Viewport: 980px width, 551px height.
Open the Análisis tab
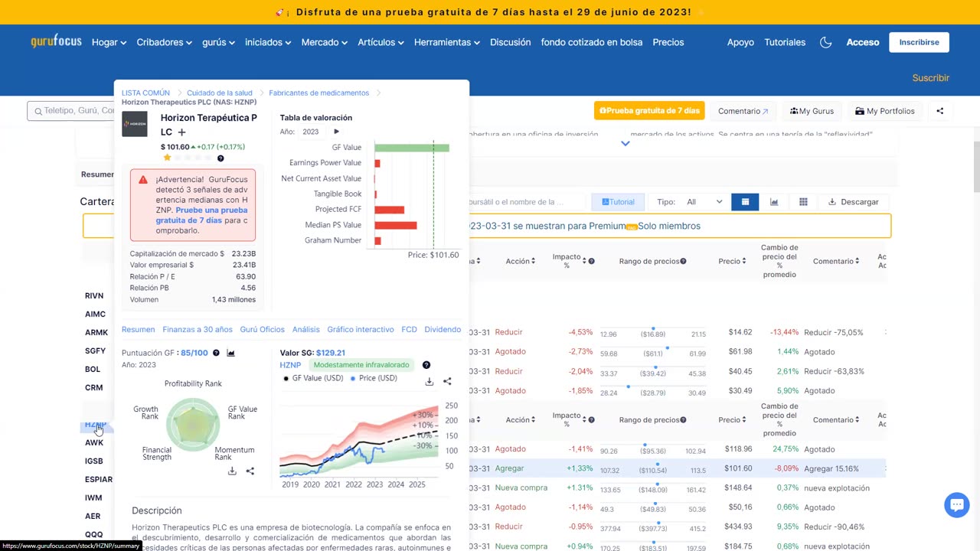click(305, 329)
